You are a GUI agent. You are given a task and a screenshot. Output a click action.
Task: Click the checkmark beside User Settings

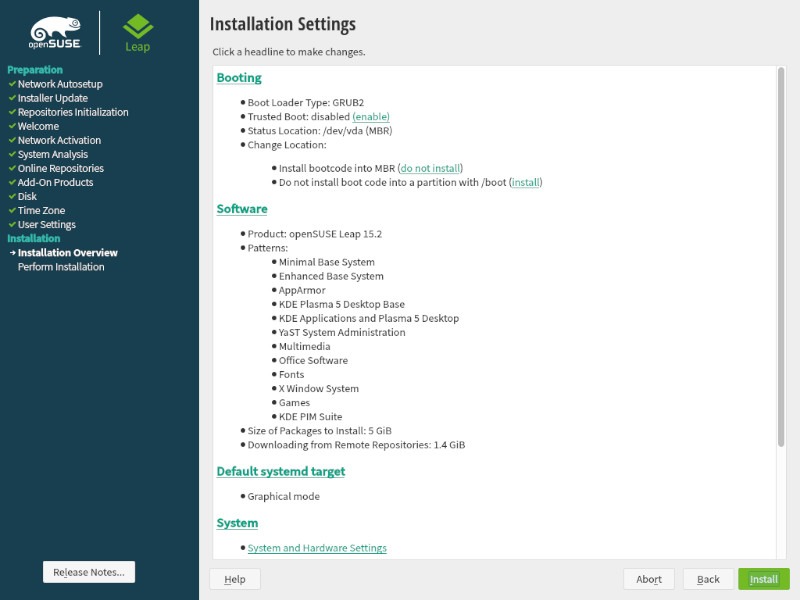tap(11, 224)
